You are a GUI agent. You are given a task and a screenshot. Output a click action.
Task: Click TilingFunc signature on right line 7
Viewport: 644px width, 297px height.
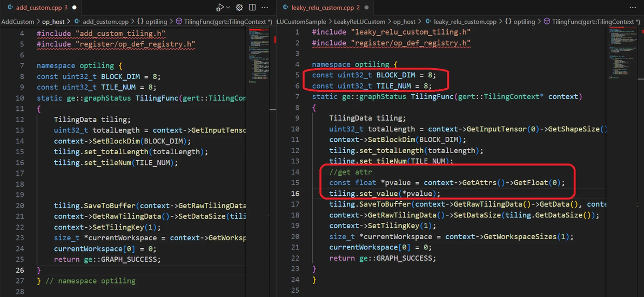[x=446, y=96]
